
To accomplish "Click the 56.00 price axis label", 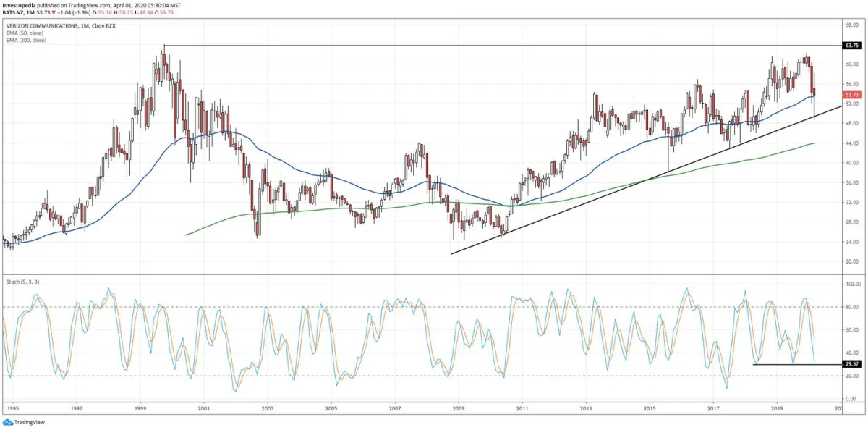I will pos(852,84).
